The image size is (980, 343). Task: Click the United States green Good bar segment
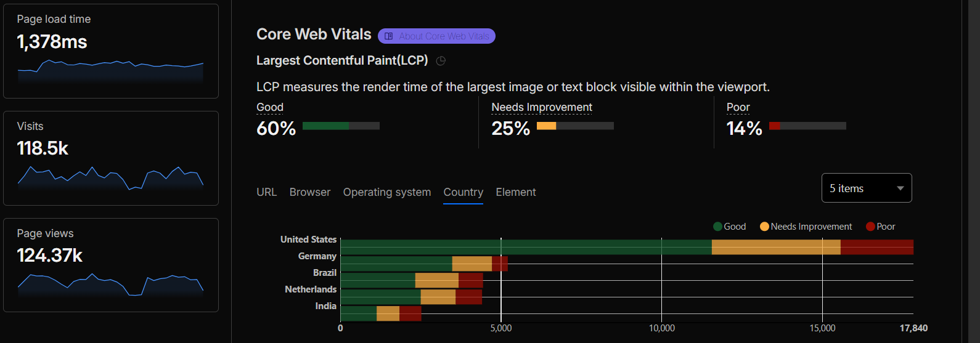tap(526, 247)
